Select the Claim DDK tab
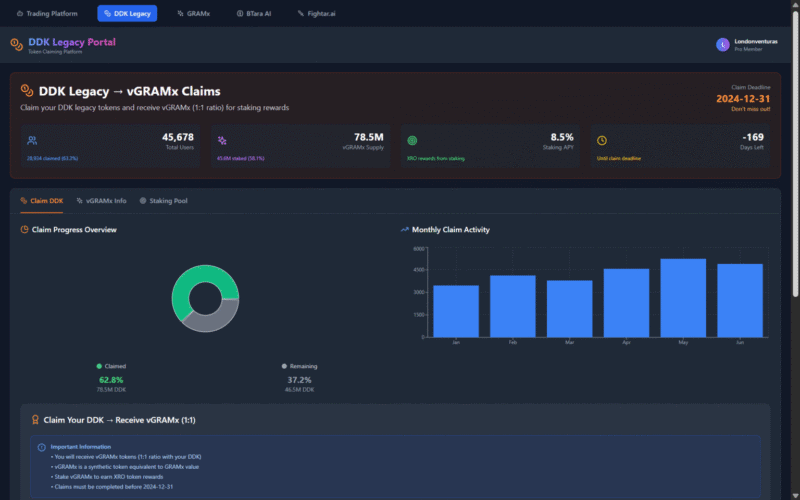This screenshot has height=500, width=800. (42, 201)
